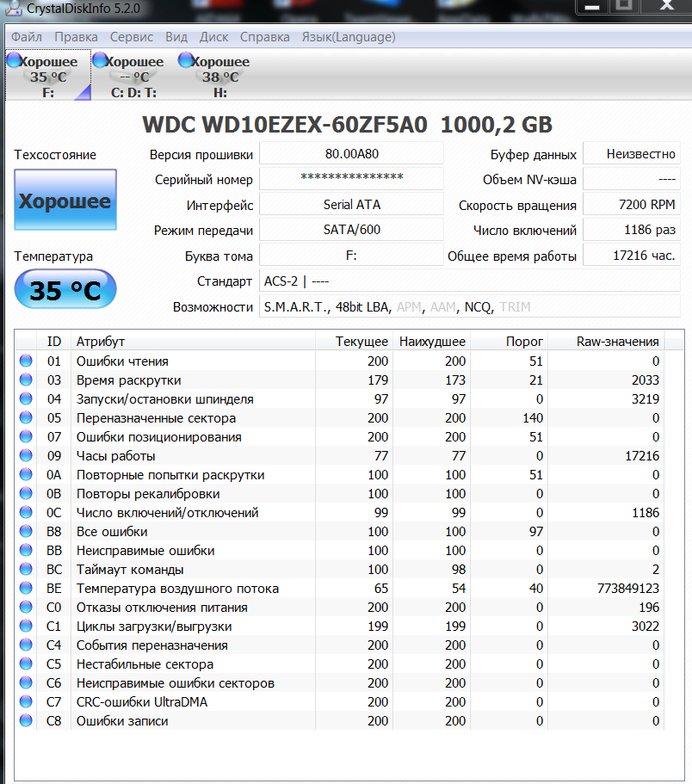Click the status orb of row BC Таймаут команды
Screen dimensions: 692x784
coord(26,569)
